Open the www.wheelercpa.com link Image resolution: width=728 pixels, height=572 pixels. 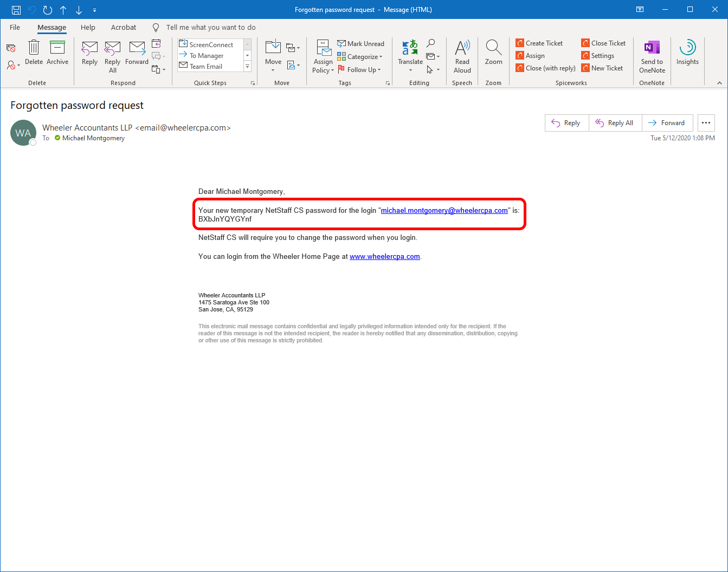tap(385, 257)
